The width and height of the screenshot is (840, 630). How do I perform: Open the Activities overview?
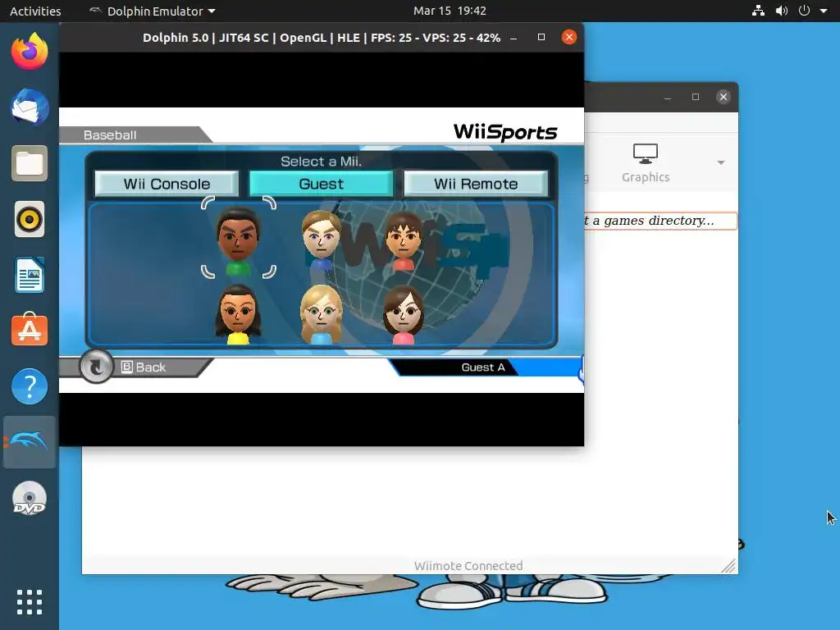point(35,11)
